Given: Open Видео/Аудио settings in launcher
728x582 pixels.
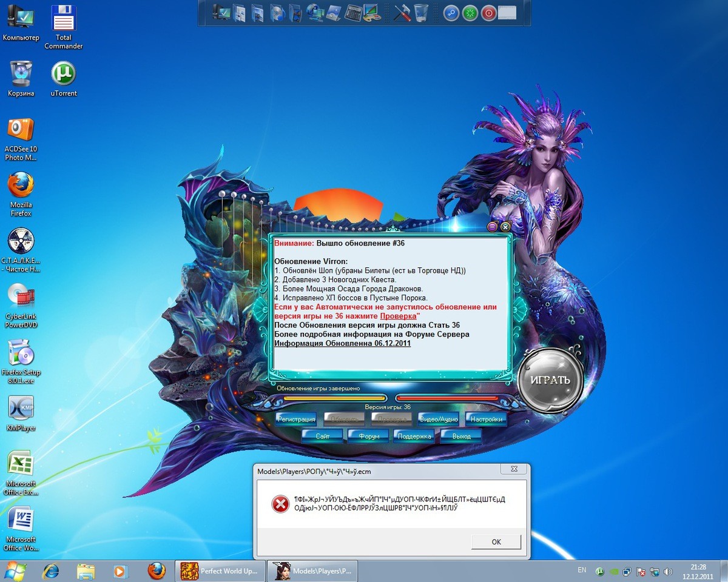Looking at the screenshot, I should click(438, 419).
